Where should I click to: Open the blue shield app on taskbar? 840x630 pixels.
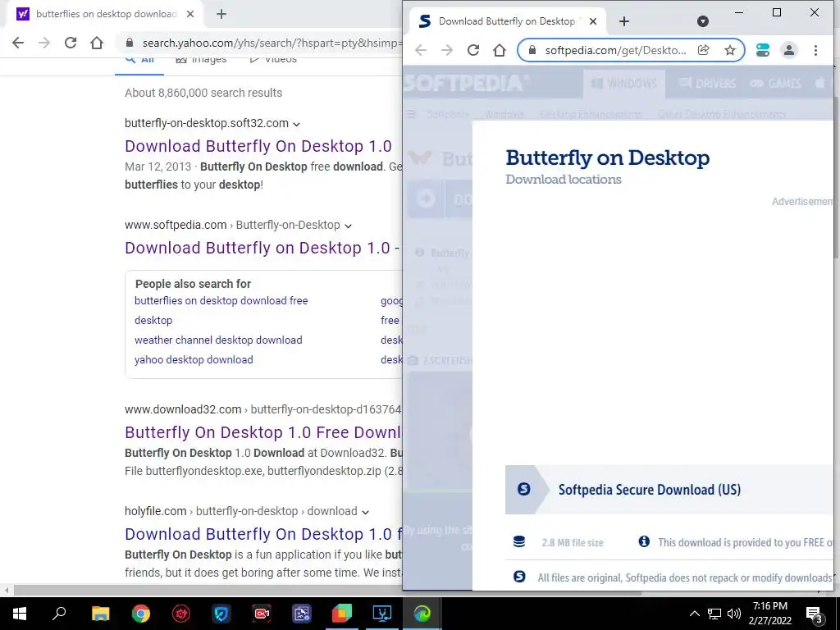tap(221, 614)
